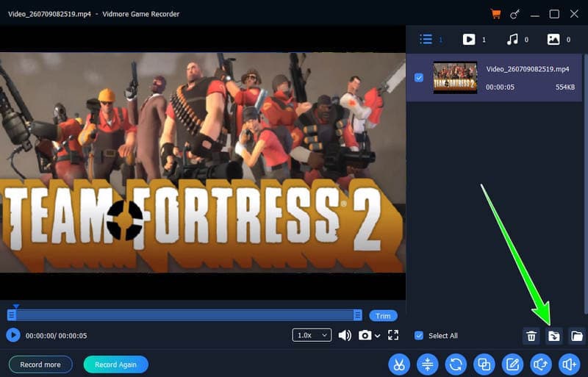Click the right trim handle on the timeline
This screenshot has height=377, width=588.
(358, 315)
